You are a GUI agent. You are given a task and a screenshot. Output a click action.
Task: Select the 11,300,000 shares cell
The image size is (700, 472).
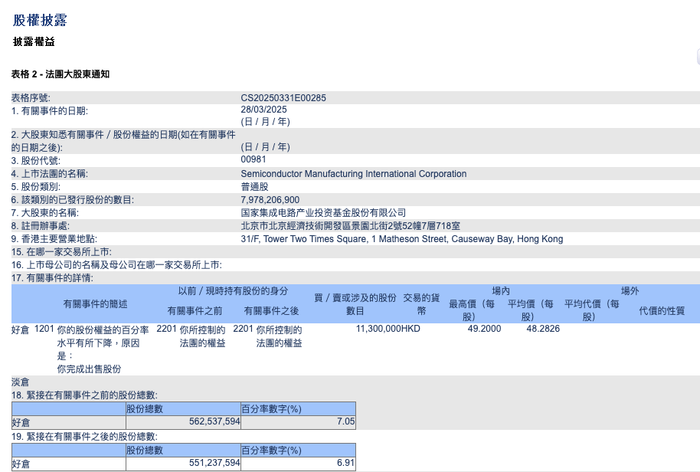[378, 329]
